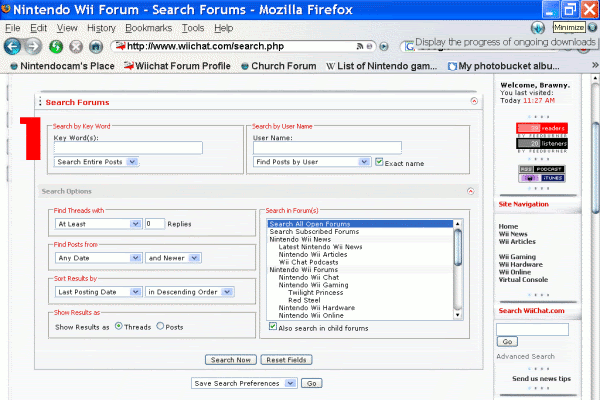
Task: Collapse the Search Options section arrow icon
Action: pyautogui.click(x=471, y=191)
